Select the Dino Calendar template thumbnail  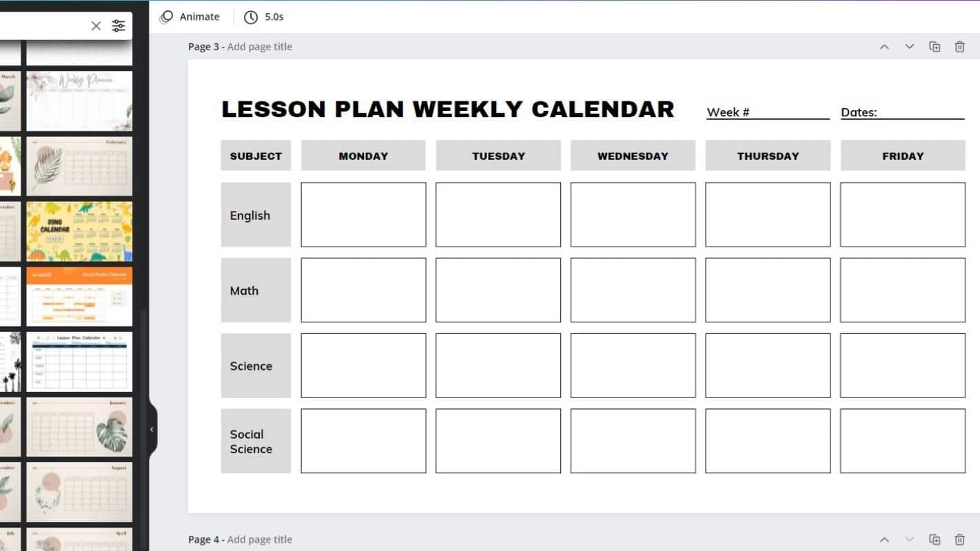(79, 231)
